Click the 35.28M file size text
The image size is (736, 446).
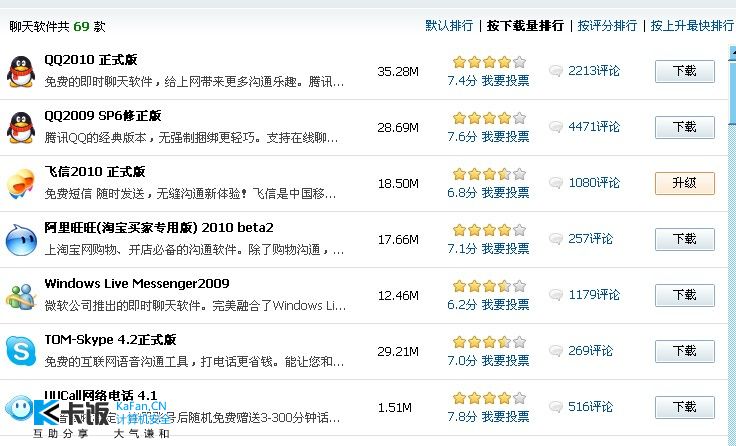[398, 72]
